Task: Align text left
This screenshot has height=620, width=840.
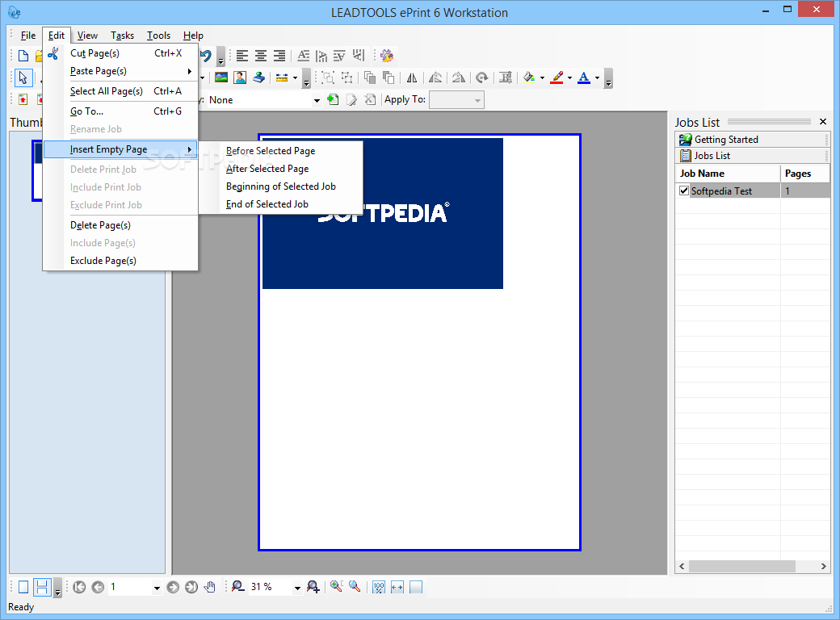Action: coord(242,56)
